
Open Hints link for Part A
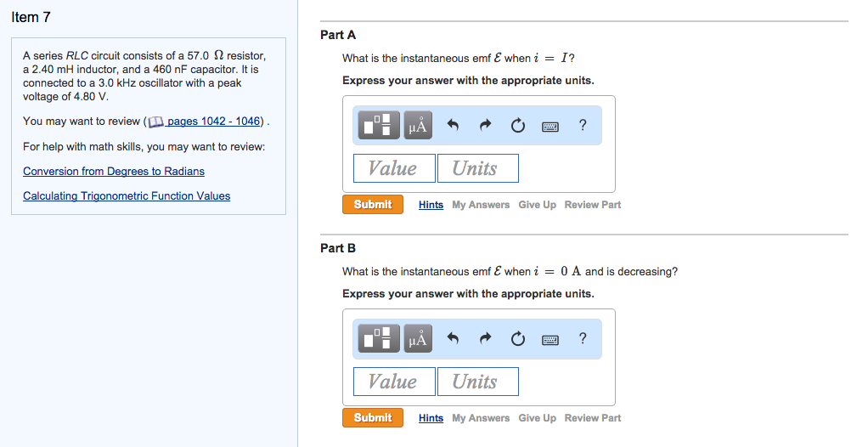click(x=431, y=205)
